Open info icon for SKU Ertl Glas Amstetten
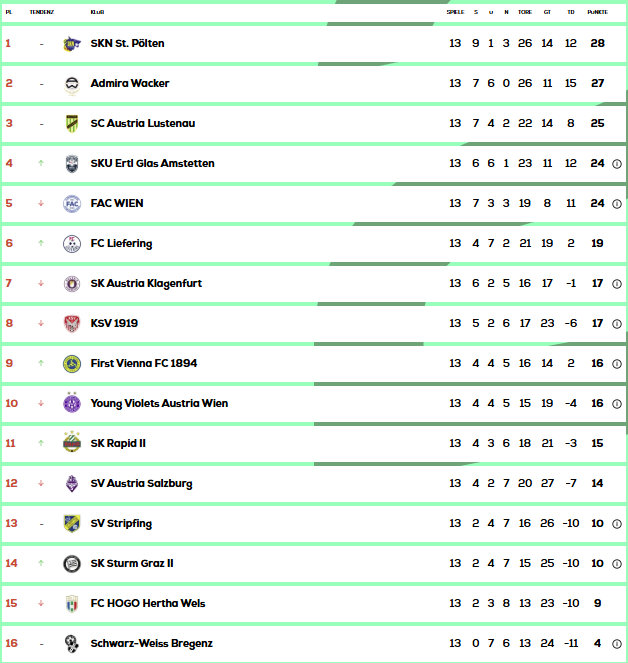Screen dimensions: 628x663 click(x=617, y=163)
